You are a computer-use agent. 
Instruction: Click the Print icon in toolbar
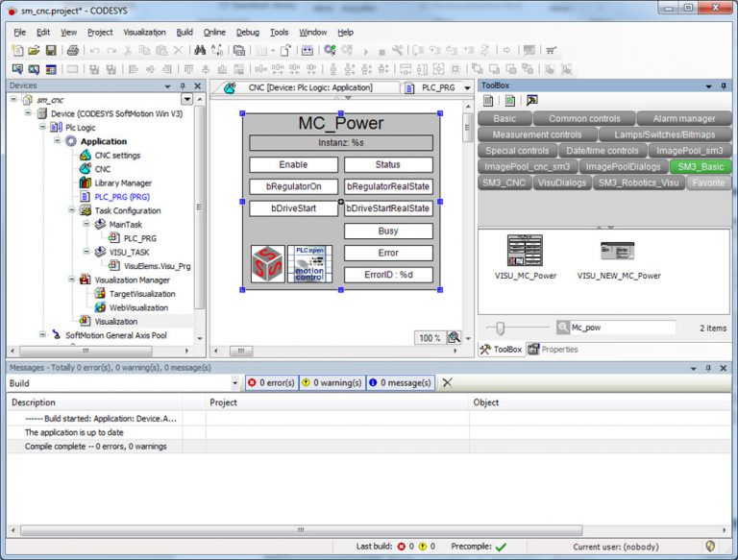[x=73, y=50]
